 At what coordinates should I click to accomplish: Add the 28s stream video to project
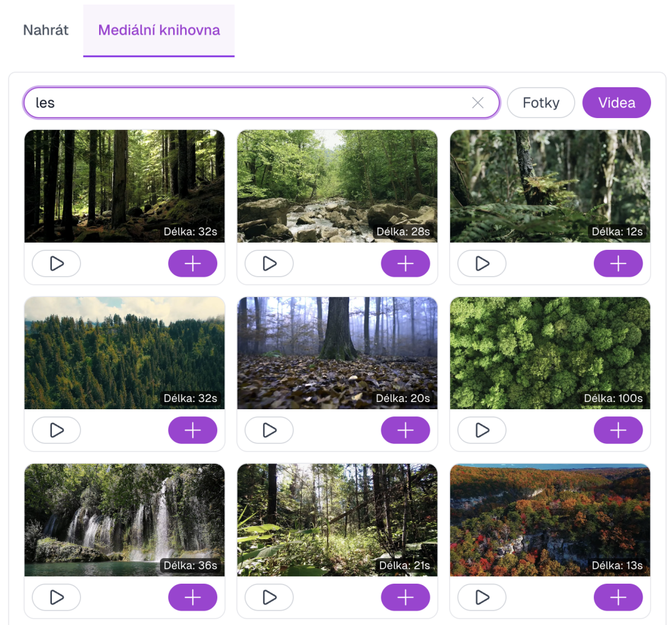pyautogui.click(x=405, y=263)
